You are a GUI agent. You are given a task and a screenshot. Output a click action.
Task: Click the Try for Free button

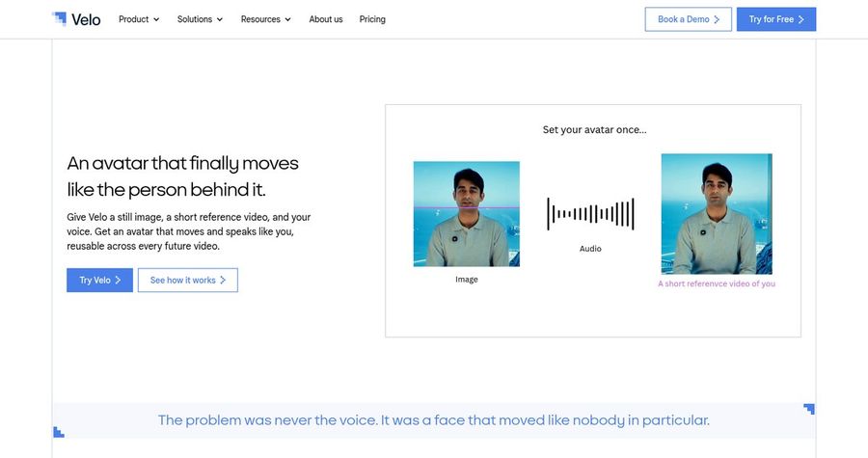pos(776,19)
